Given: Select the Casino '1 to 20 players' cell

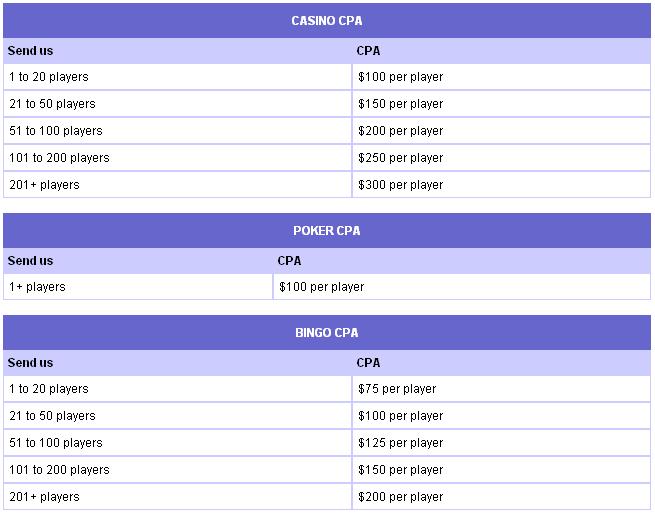Looking at the screenshot, I should point(178,77).
